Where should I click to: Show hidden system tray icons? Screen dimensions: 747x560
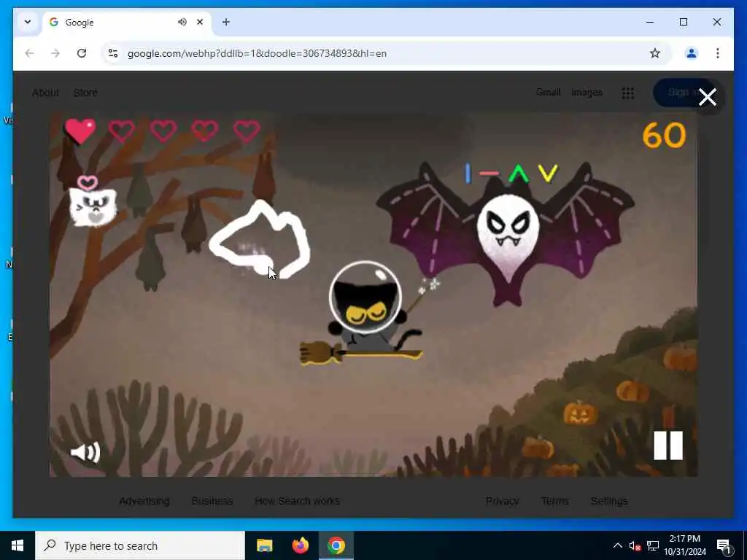click(x=617, y=545)
